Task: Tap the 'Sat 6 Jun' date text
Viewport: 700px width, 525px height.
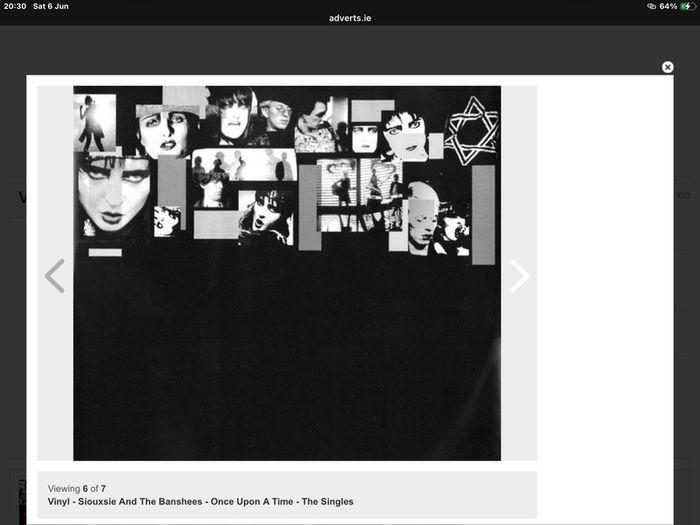Action: coord(50,6)
